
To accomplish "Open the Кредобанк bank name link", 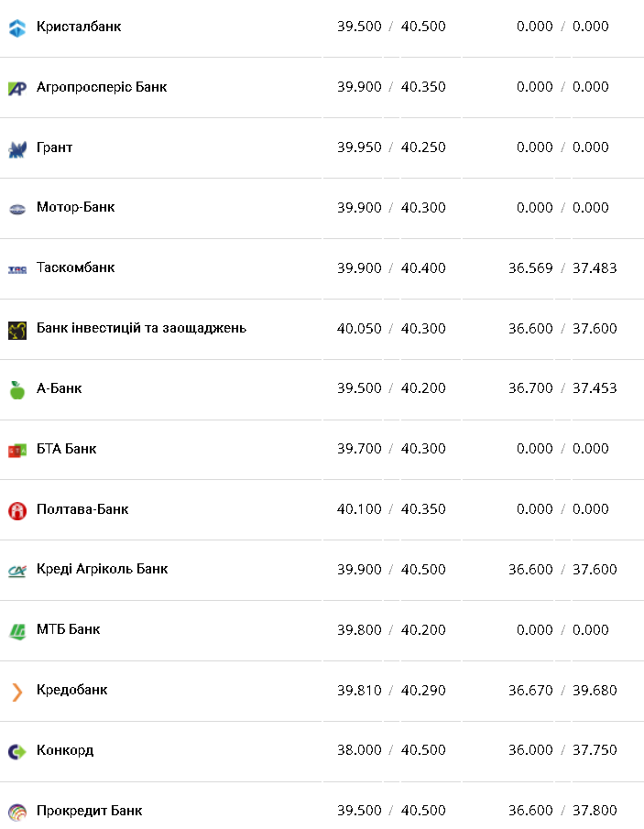I will pos(72,690).
